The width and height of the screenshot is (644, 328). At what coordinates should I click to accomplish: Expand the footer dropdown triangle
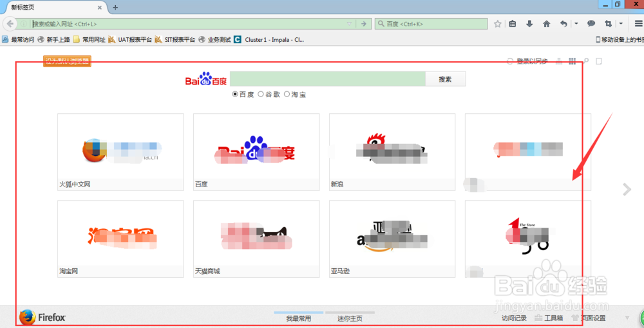tap(627, 318)
